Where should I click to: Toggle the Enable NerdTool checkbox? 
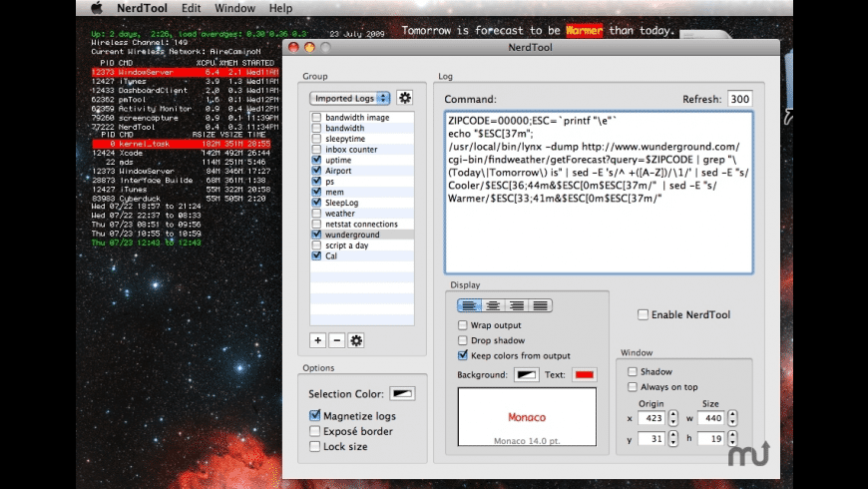click(x=645, y=314)
